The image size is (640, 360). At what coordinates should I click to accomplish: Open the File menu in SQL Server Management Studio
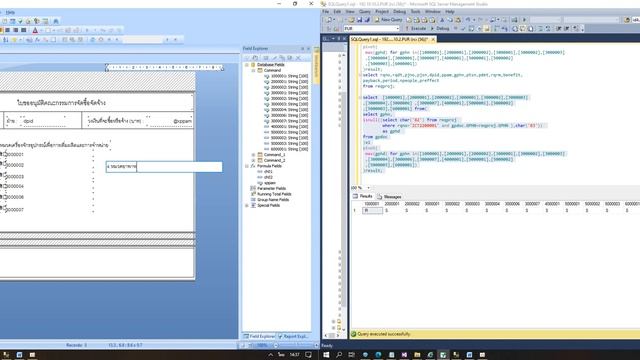[325, 12]
